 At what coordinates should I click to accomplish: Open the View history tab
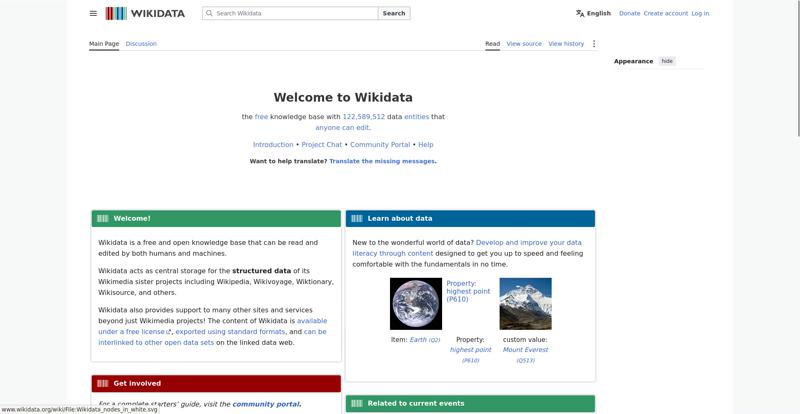click(566, 44)
